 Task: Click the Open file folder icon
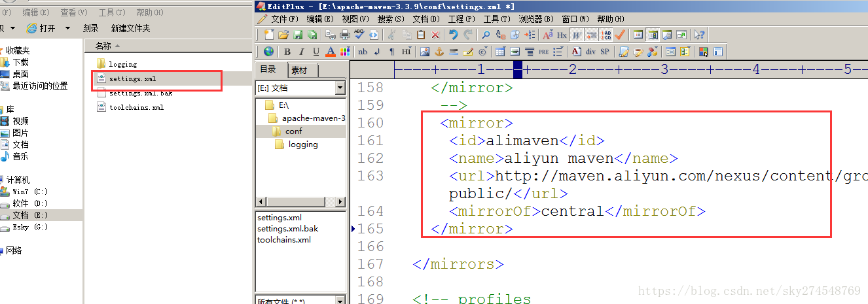[283, 35]
